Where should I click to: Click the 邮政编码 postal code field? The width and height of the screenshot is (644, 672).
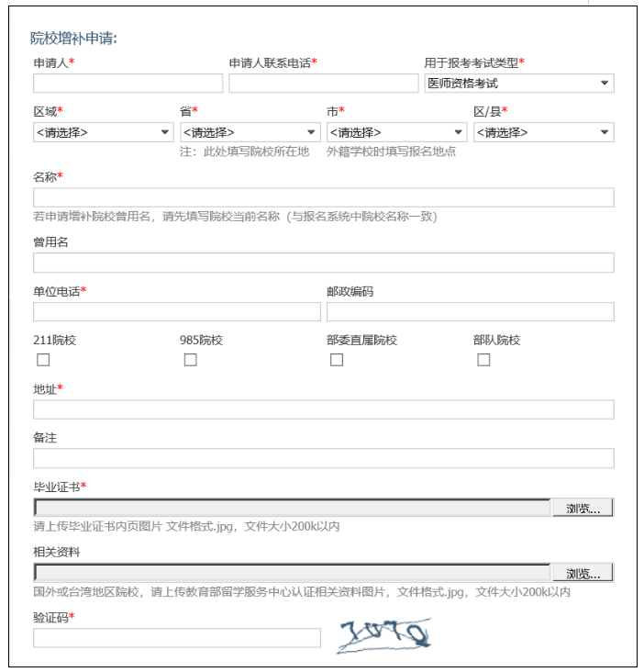[470, 311]
